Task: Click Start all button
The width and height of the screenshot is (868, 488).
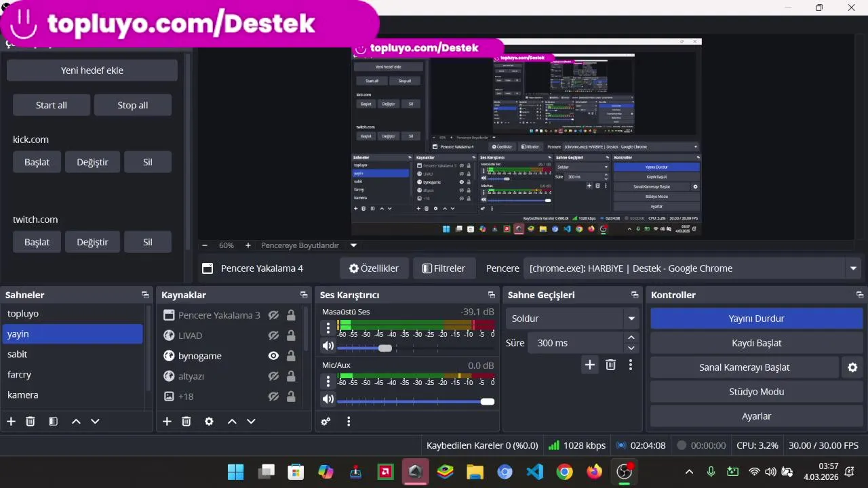Action: coord(52,105)
